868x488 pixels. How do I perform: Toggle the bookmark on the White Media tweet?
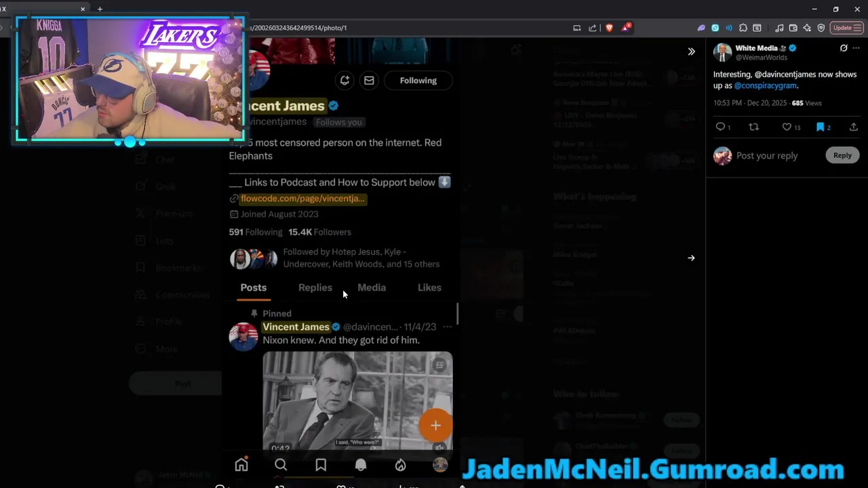(820, 127)
